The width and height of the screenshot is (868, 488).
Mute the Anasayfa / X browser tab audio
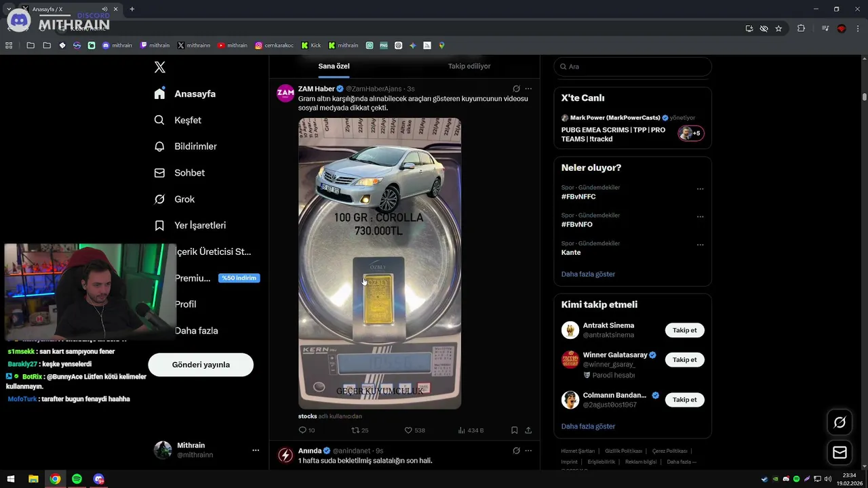(x=105, y=9)
